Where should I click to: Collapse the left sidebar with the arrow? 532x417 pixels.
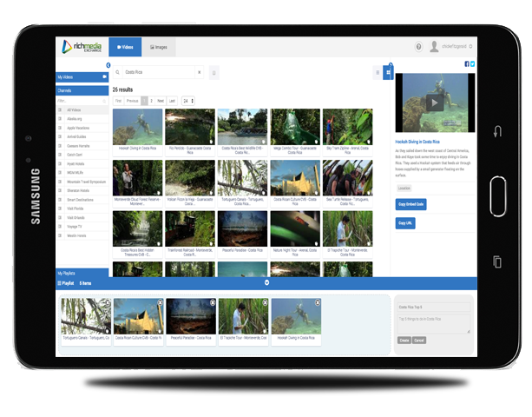[x=108, y=65]
